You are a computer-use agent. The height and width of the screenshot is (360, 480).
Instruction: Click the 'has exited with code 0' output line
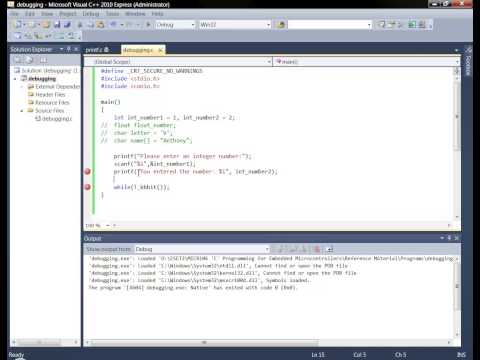(x=193, y=288)
